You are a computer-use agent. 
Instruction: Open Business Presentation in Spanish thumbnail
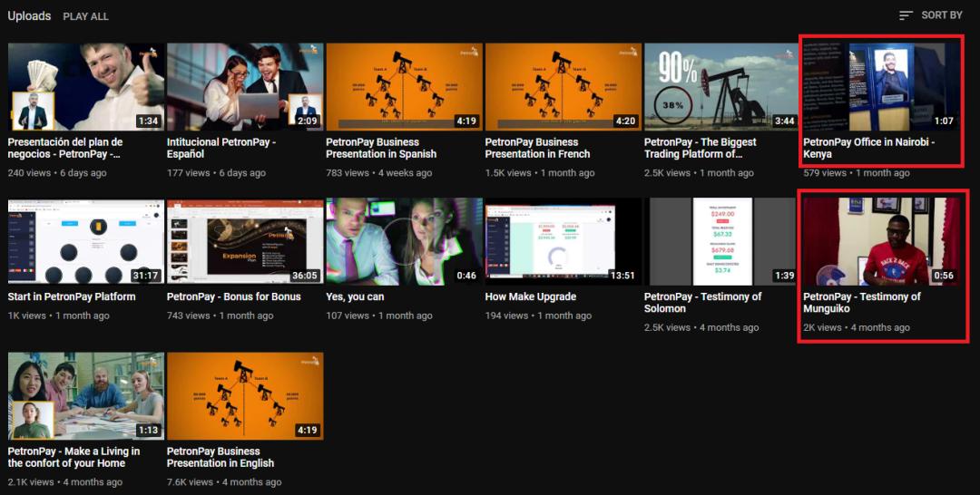[x=405, y=87]
